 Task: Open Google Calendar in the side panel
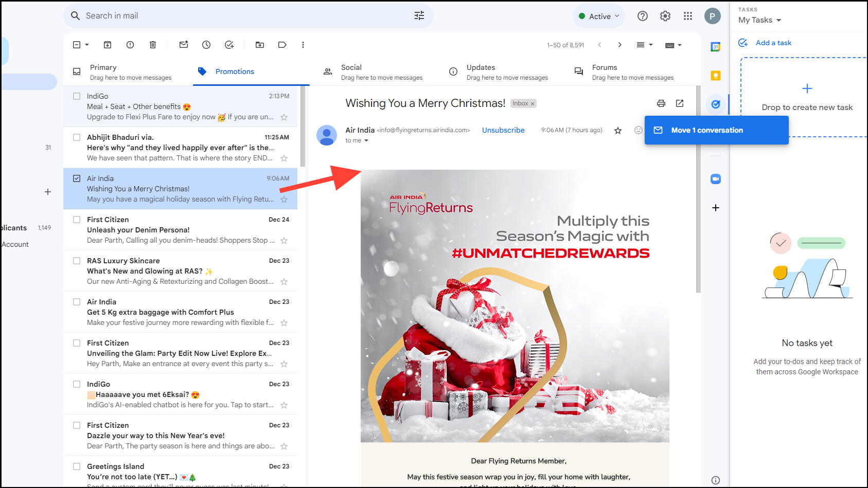point(716,47)
